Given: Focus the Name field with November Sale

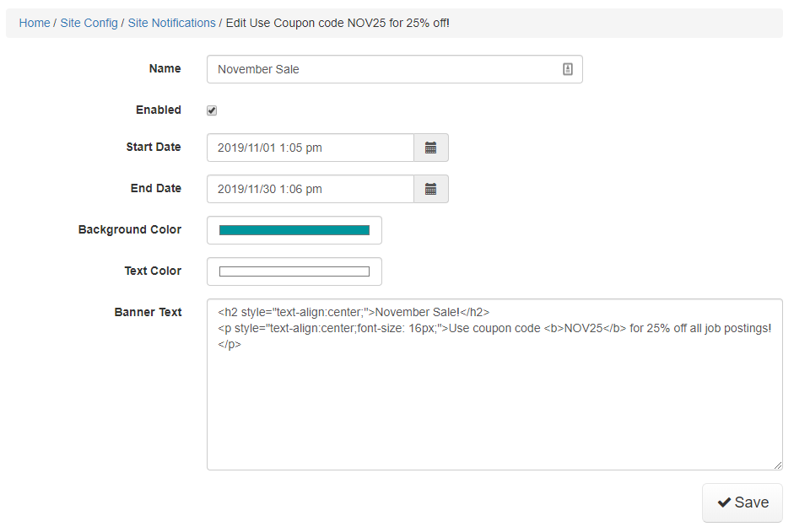Looking at the screenshot, I should [x=394, y=69].
